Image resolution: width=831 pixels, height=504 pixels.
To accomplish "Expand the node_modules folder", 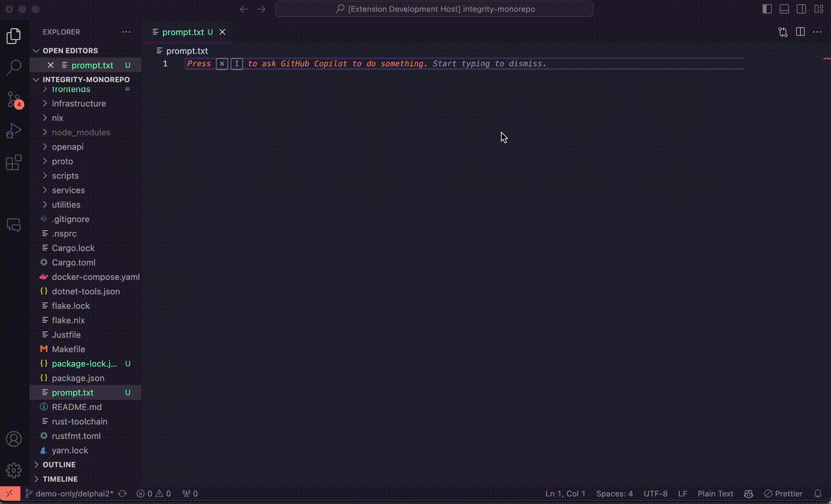I will 85,132.
